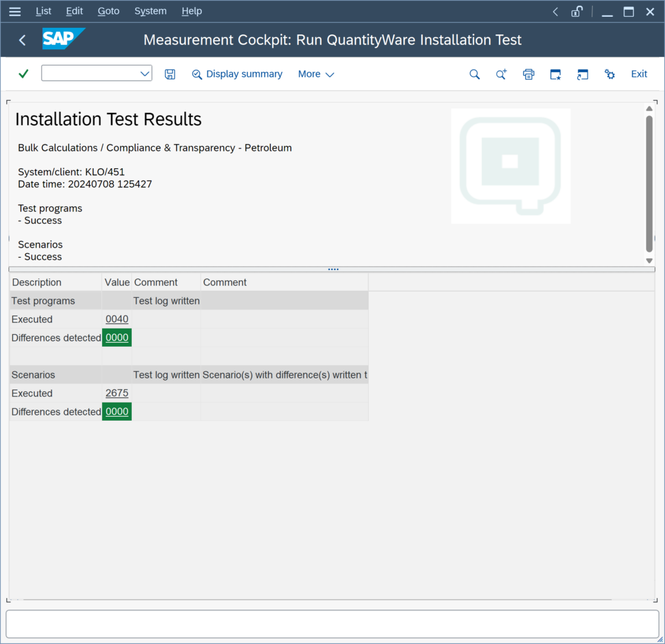Open the customize layout gear icon

click(609, 74)
